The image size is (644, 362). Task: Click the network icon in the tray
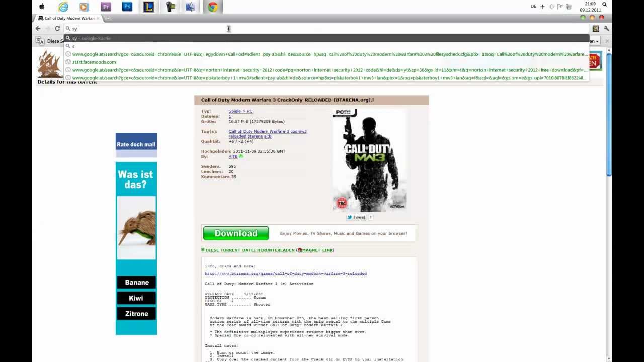(x=569, y=7)
